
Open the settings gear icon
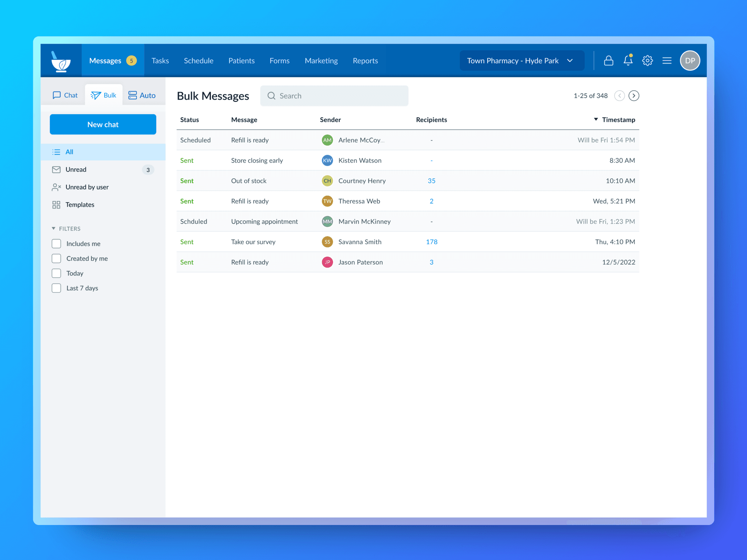click(x=647, y=61)
